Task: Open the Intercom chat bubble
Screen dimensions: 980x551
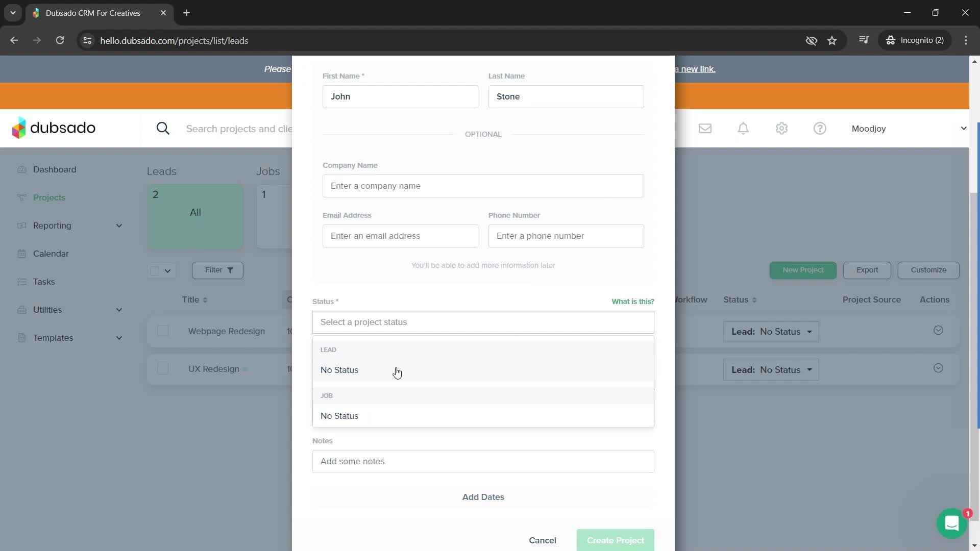Action: tap(951, 523)
